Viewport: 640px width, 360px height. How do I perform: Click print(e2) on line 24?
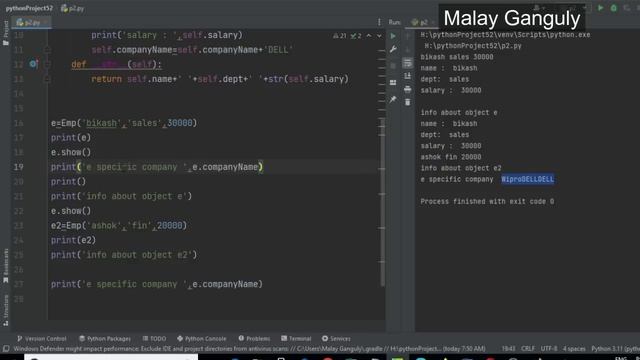[x=73, y=240]
